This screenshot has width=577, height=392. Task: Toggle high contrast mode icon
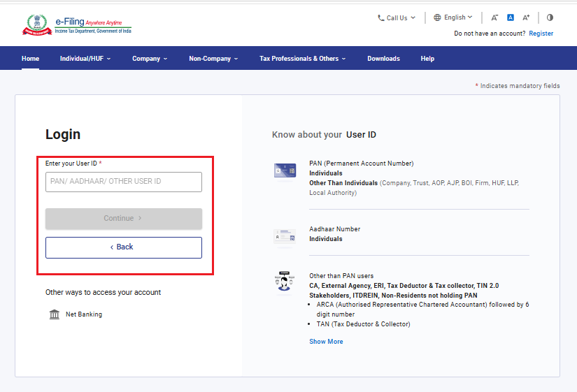point(550,17)
